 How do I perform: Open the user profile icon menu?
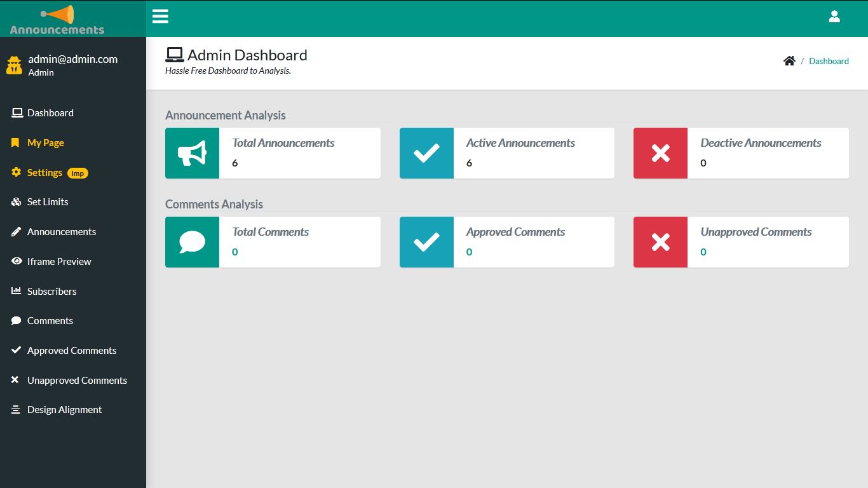pyautogui.click(x=834, y=17)
